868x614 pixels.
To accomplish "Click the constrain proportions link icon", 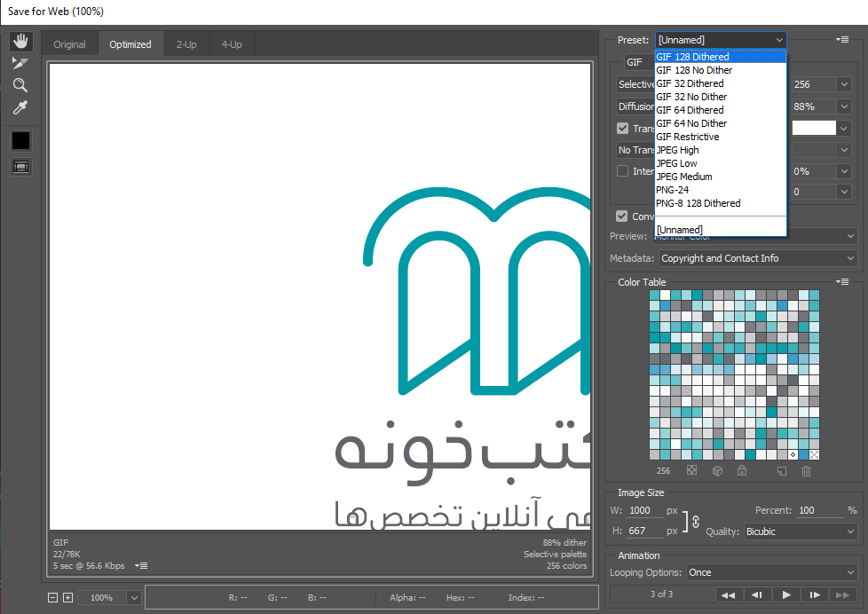I will tap(696, 522).
